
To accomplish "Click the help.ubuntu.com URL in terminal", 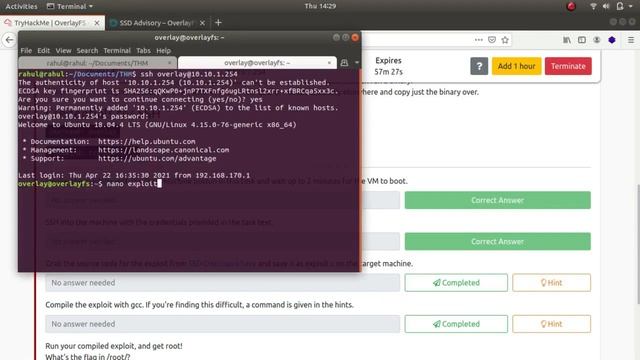I will (147, 141).
